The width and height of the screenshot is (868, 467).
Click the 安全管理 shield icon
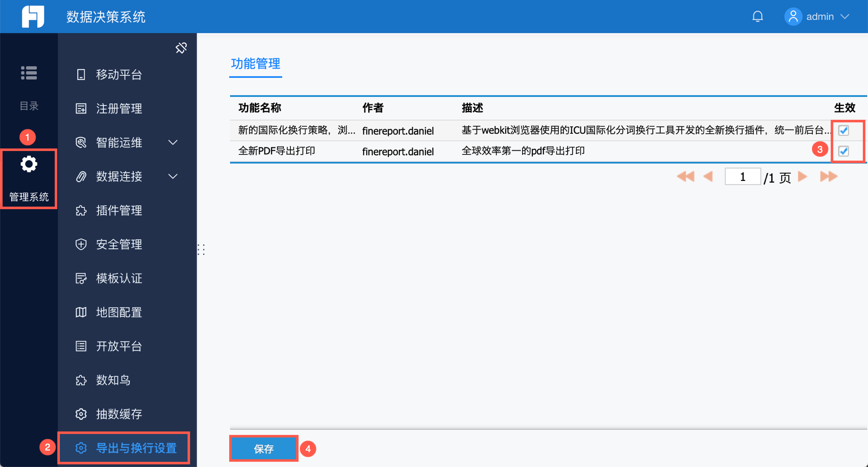pos(81,244)
